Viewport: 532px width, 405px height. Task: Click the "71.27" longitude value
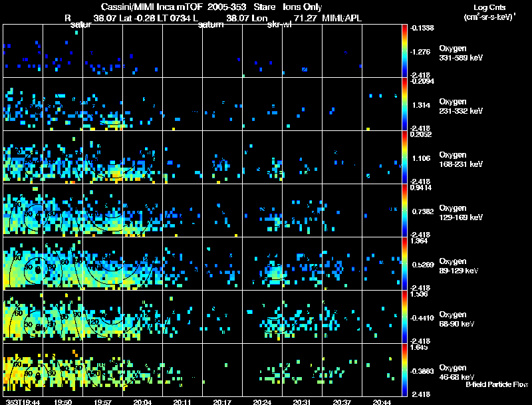coord(306,18)
